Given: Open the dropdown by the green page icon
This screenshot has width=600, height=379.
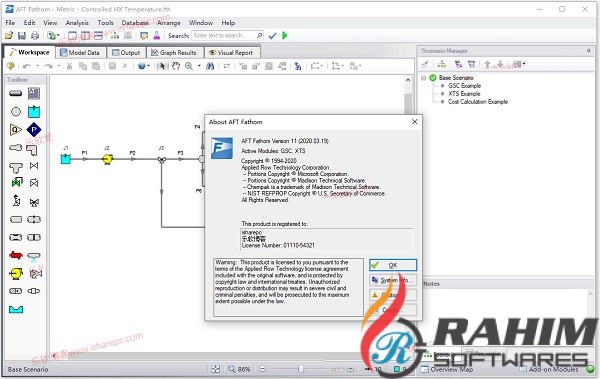Looking at the screenshot, I should click(58, 36).
